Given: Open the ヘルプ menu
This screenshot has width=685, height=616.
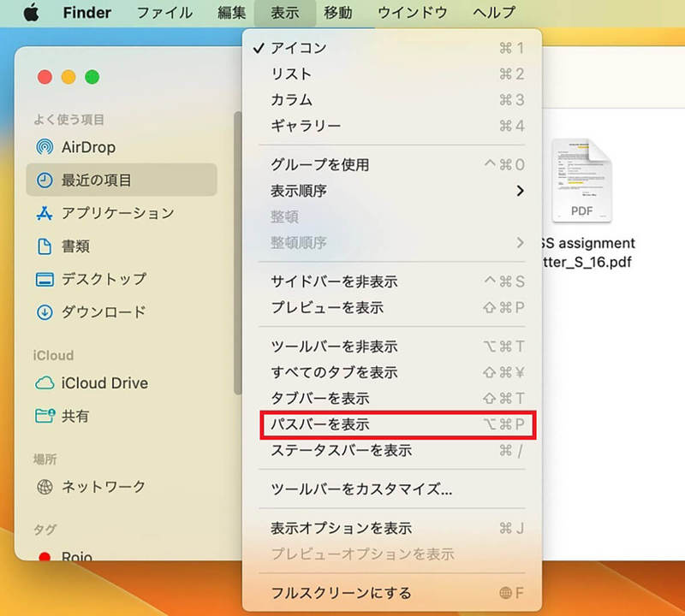Looking at the screenshot, I should [494, 13].
